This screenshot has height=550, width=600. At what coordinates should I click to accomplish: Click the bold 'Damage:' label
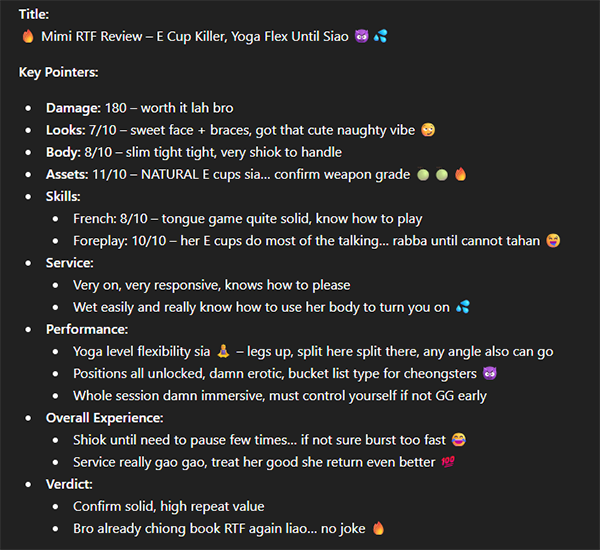[x=73, y=108]
